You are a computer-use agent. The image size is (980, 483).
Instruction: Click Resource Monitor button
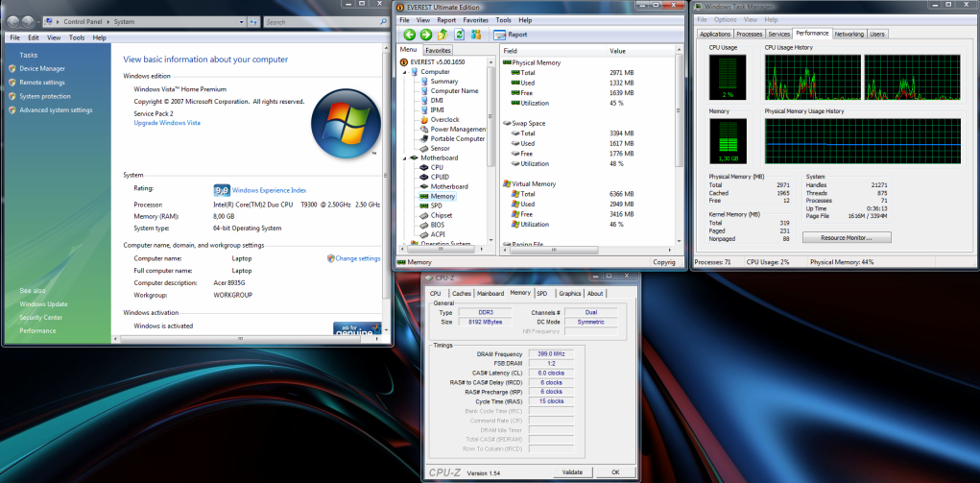pos(847,238)
